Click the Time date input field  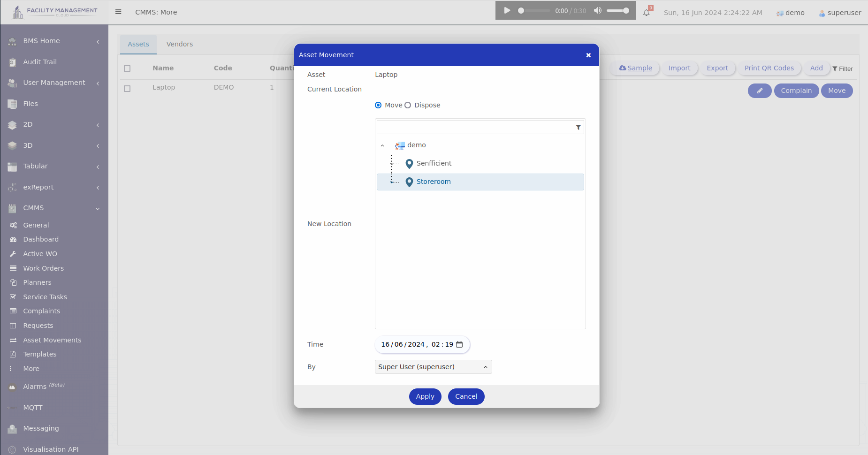click(x=422, y=344)
